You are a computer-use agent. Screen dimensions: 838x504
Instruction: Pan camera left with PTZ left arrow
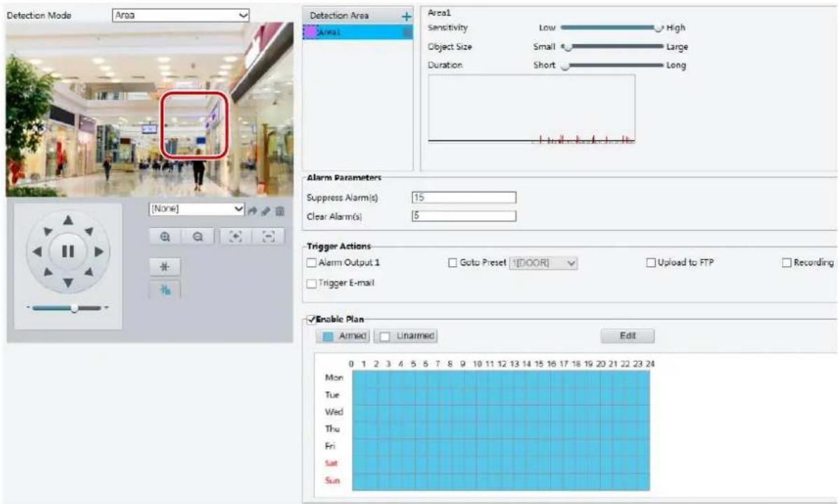(x=37, y=251)
